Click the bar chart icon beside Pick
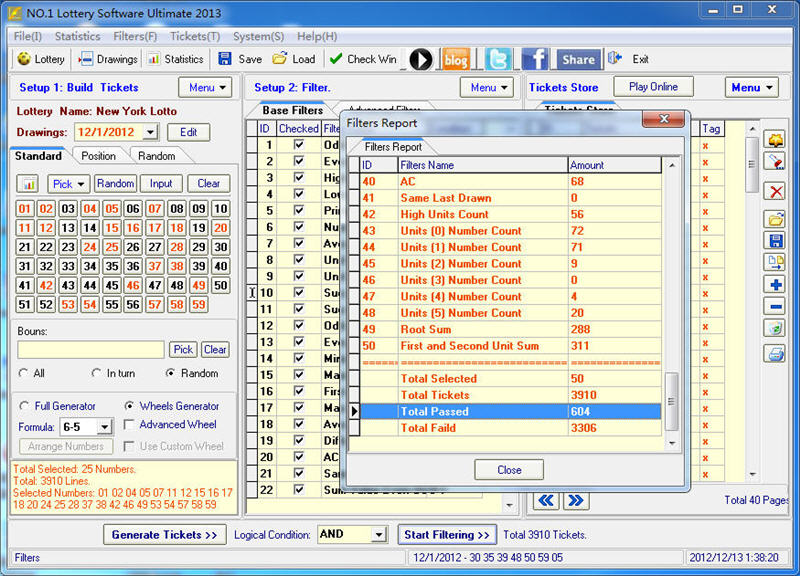This screenshot has width=800, height=576. coord(29,184)
